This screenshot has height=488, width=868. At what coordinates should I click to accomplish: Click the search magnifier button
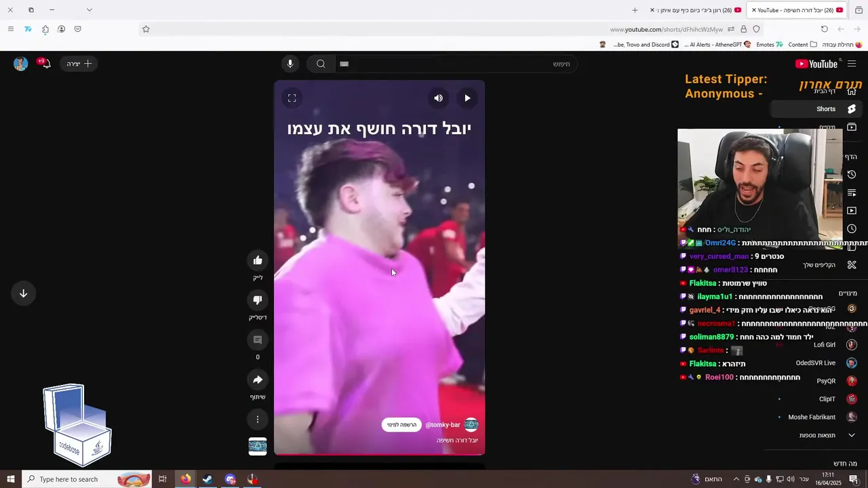321,64
